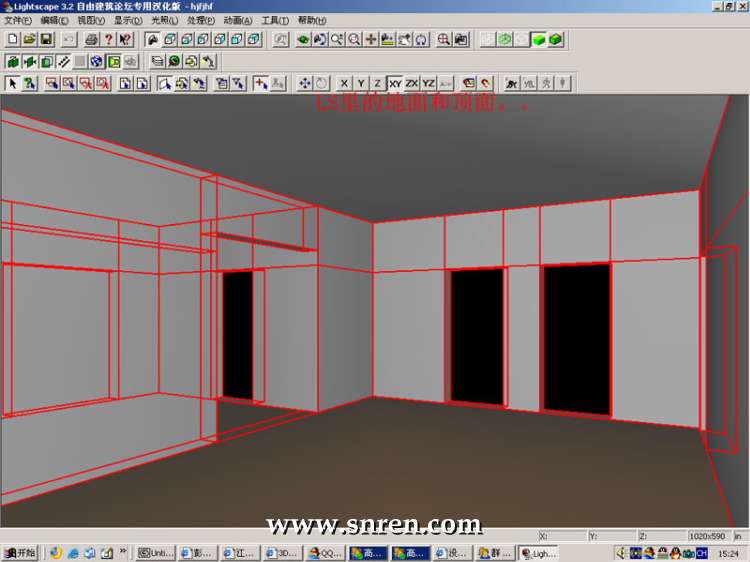The image size is (750, 562).
Task: Toggle the Y axis constraint
Action: (x=361, y=83)
